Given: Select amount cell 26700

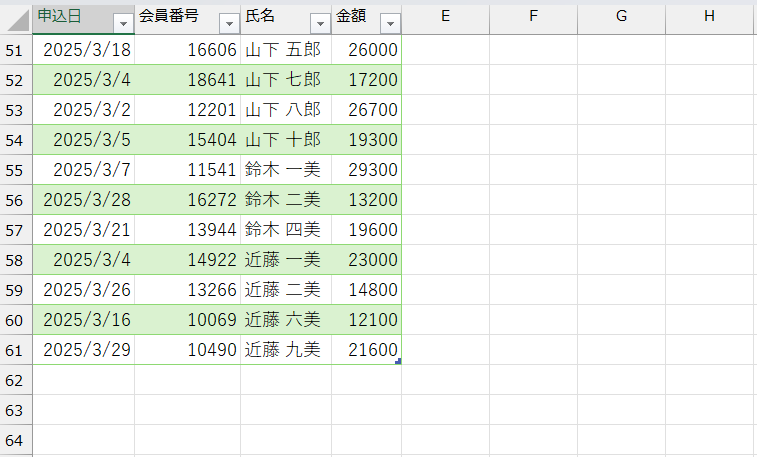Looking at the screenshot, I should [366, 110].
